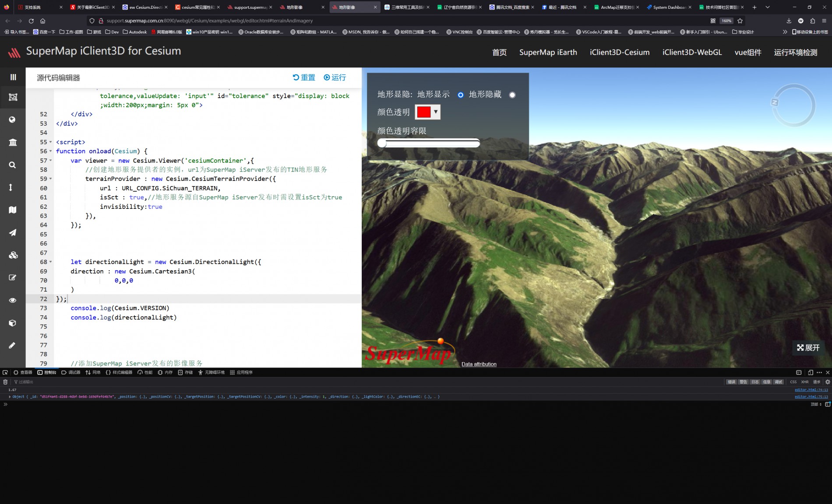Collapse code fold at line 55
This screenshot has width=832, height=504.
pos(50,142)
